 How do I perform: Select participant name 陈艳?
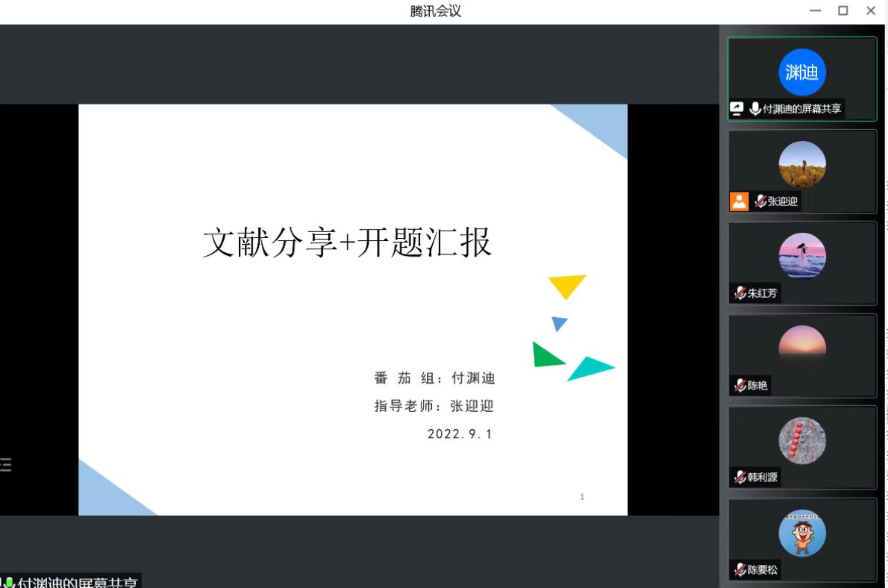click(x=757, y=385)
